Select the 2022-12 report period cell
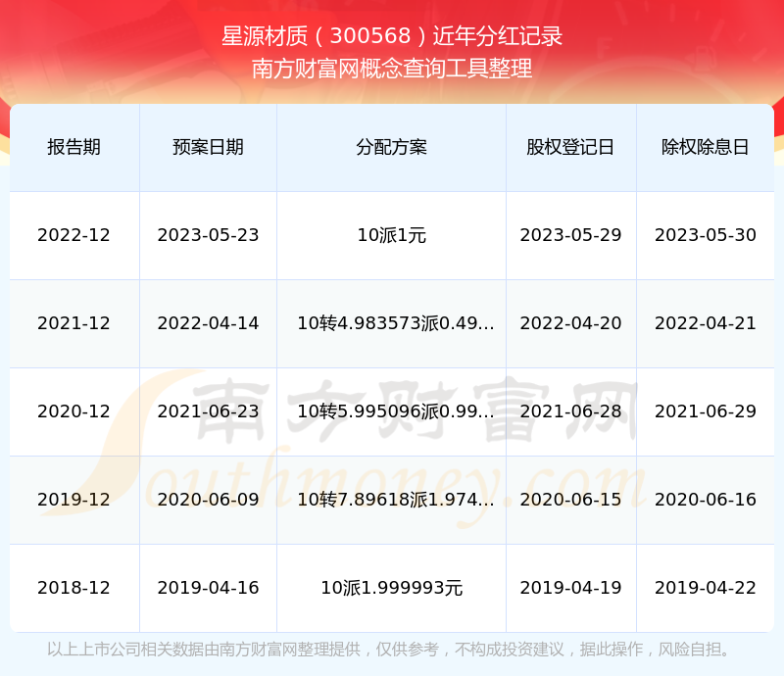This screenshot has height=676, width=784. [74, 235]
